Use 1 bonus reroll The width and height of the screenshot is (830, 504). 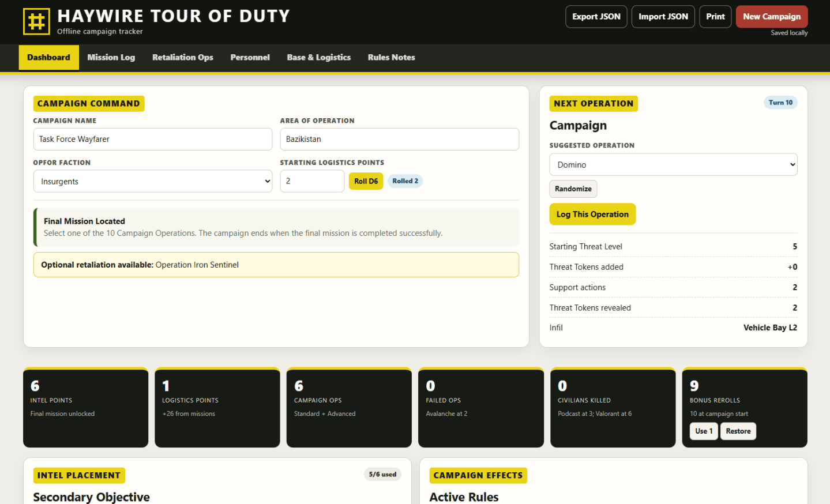coord(704,431)
